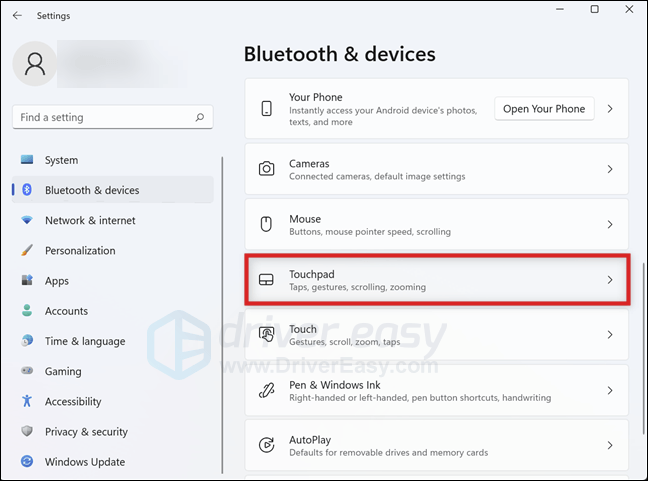648x481 pixels.
Task: Click the Mouse device icon
Action: tap(267, 224)
